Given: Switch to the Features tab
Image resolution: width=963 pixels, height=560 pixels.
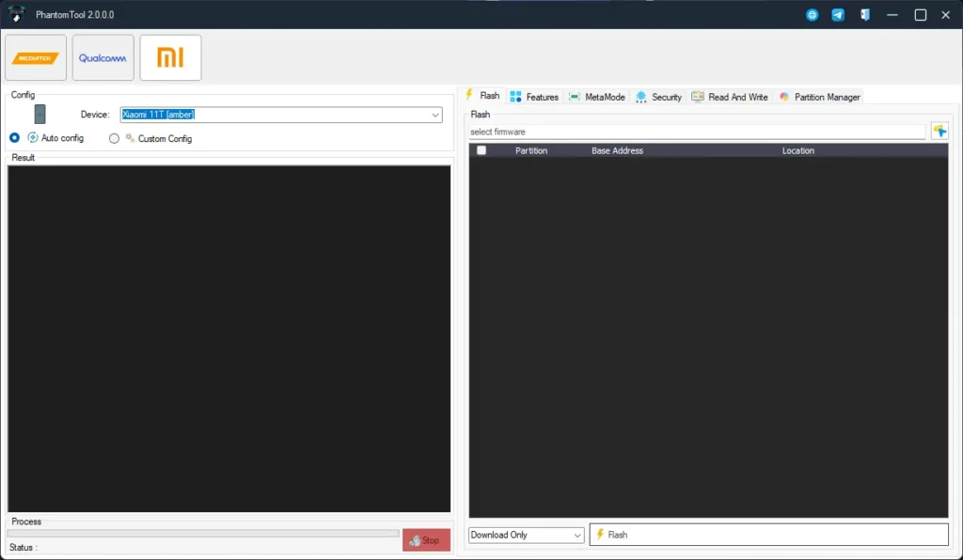Looking at the screenshot, I should 534,97.
